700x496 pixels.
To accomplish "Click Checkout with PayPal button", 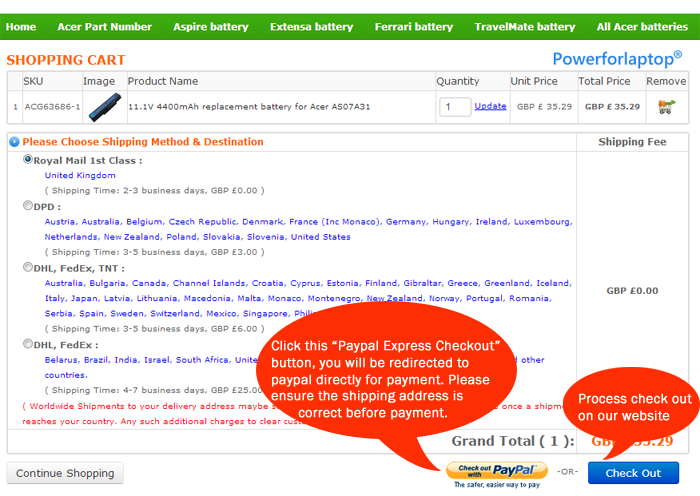I will coord(497,470).
